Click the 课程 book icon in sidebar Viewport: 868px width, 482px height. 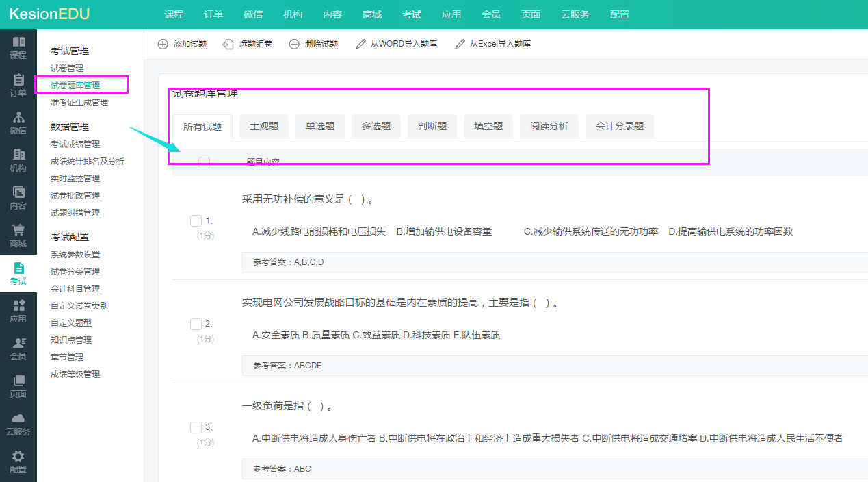(x=18, y=42)
